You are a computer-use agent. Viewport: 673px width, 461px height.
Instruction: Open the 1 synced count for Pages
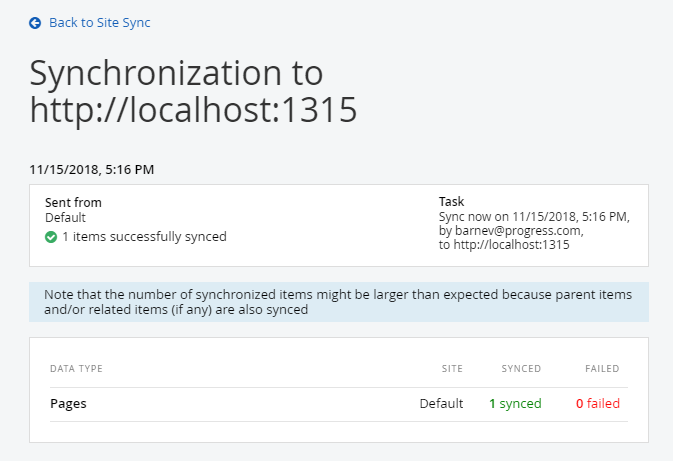tap(515, 404)
